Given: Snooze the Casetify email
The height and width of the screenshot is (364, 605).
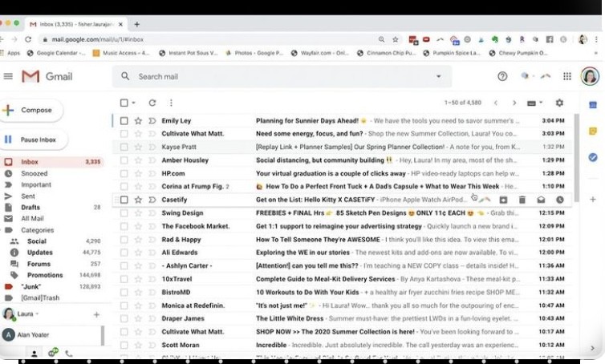Looking at the screenshot, I should pyautogui.click(x=560, y=200).
